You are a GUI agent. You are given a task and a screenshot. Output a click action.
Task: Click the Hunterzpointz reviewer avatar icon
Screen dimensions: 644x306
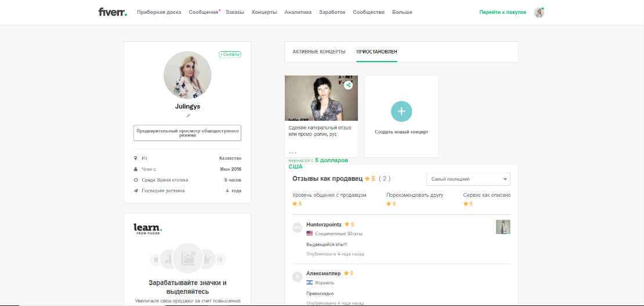[298, 228]
